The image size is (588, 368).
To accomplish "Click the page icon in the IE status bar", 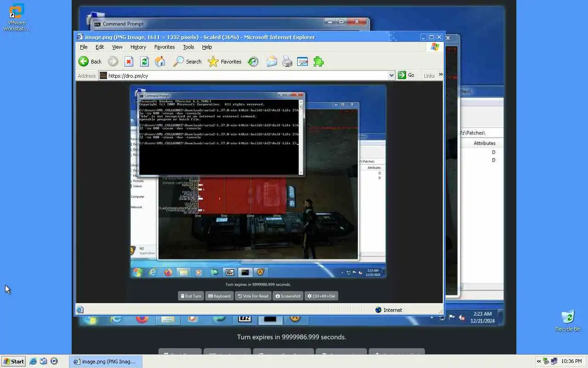I will tap(80, 310).
